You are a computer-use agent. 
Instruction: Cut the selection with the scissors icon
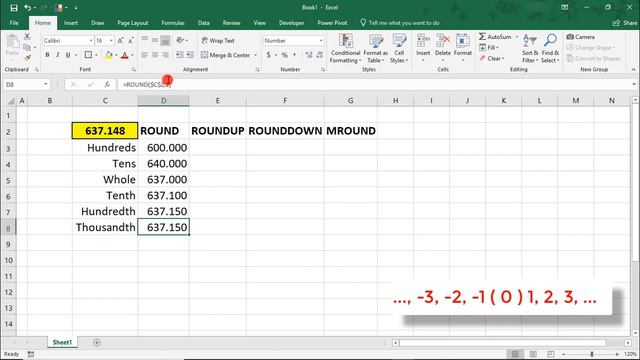point(27,37)
